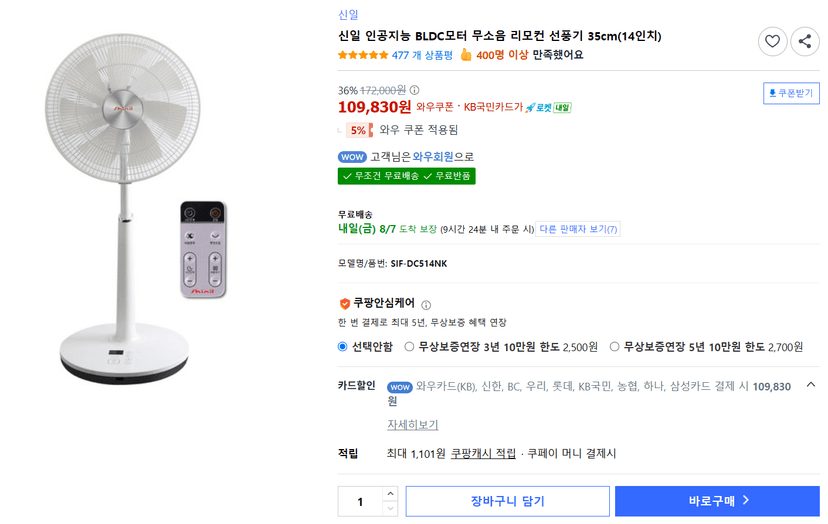Collapse the 카드할인 section chevron
The width and height of the screenshot is (828, 524).
[811, 385]
